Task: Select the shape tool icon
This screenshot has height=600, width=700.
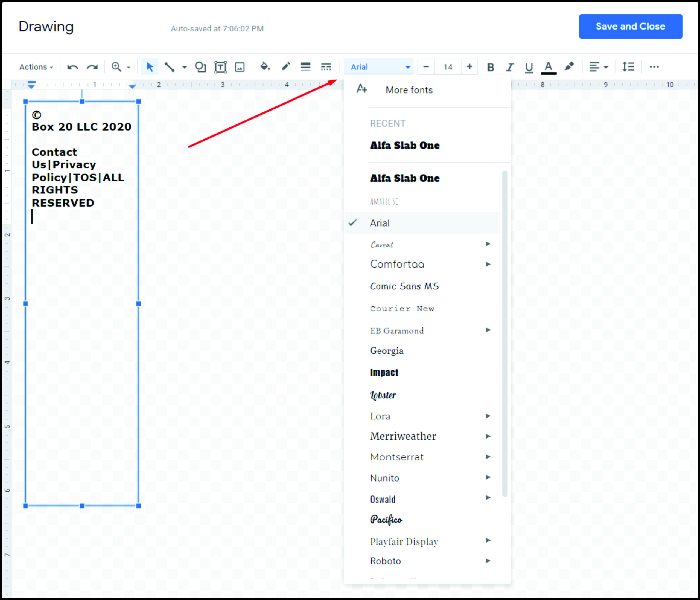Action: [200, 67]
